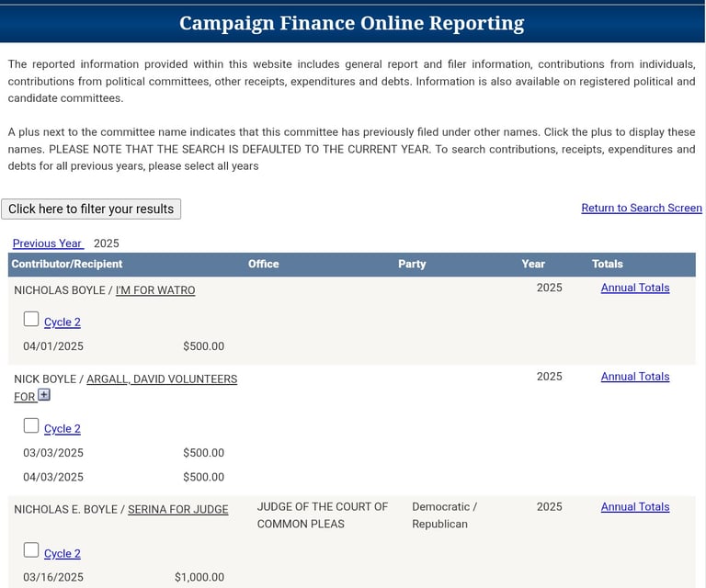The image size is (706, 588).
Task: Click the 'Click here to filter your results' button
Action: coord(91,209)
